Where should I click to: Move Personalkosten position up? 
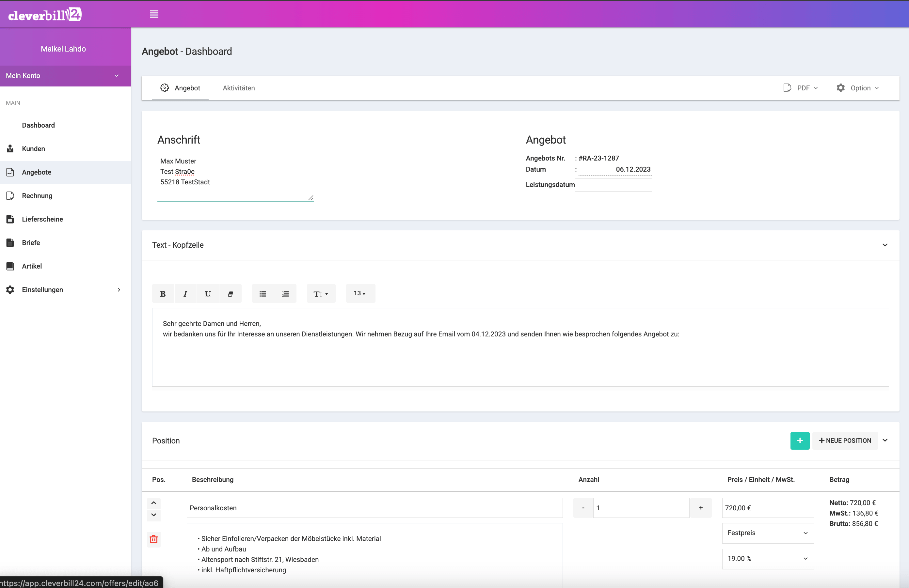point(154,503)
